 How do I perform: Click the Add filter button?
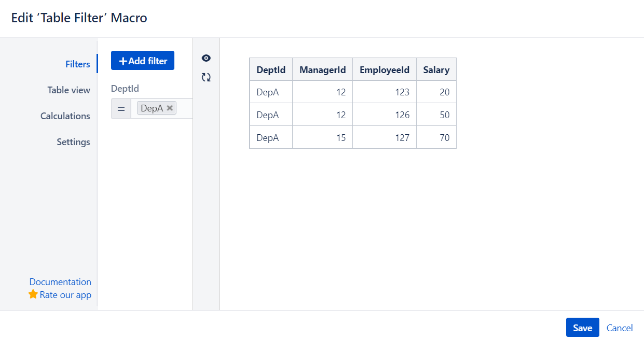click(142, 60)
